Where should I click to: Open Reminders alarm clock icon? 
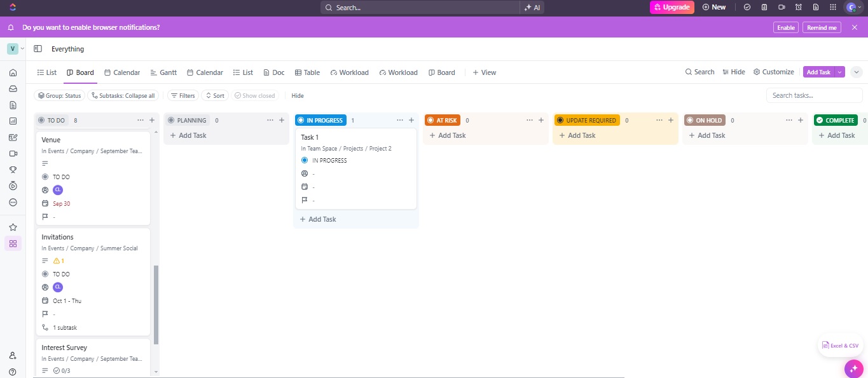point(799,7)
